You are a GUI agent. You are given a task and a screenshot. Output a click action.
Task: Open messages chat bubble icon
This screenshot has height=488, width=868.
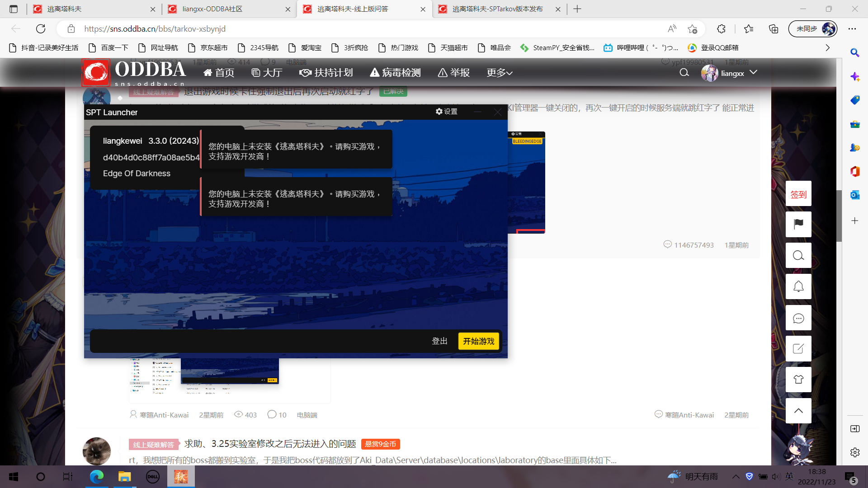tap(798, 318)
